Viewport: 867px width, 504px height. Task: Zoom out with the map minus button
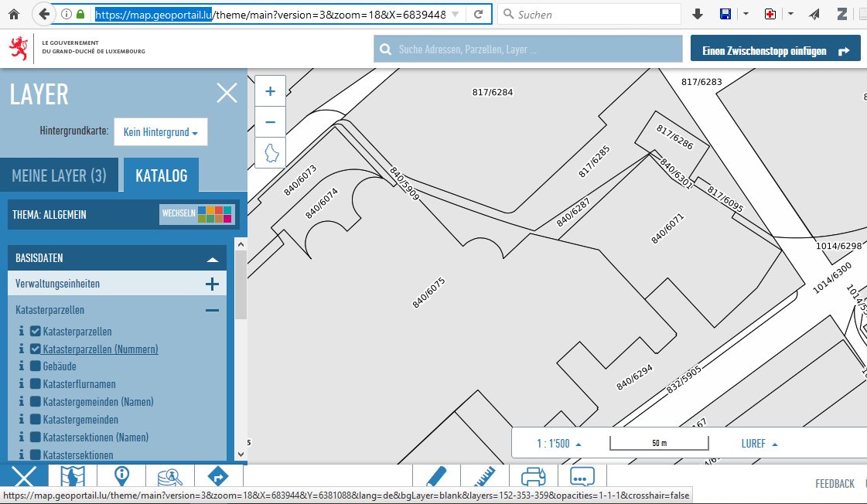click(x=270, y=122)
